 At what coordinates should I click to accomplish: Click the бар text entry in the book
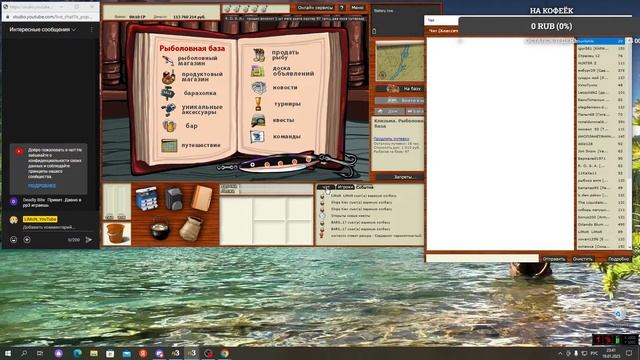[191, 126]
